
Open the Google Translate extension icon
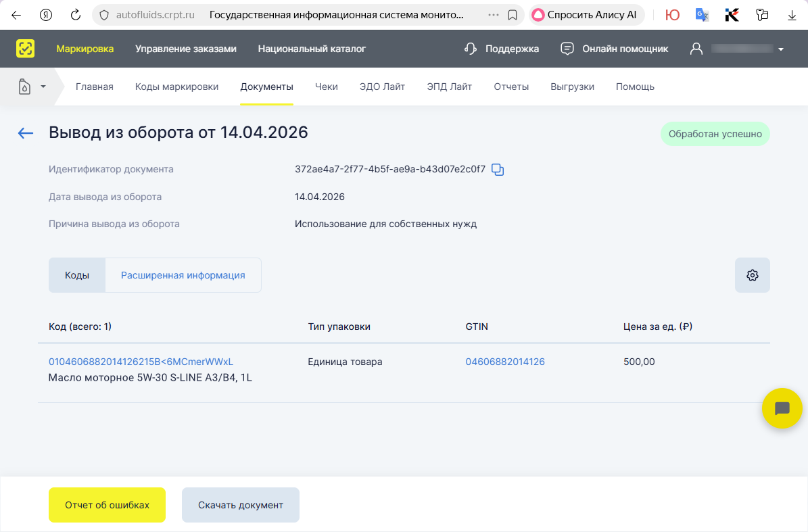[702, 14]
